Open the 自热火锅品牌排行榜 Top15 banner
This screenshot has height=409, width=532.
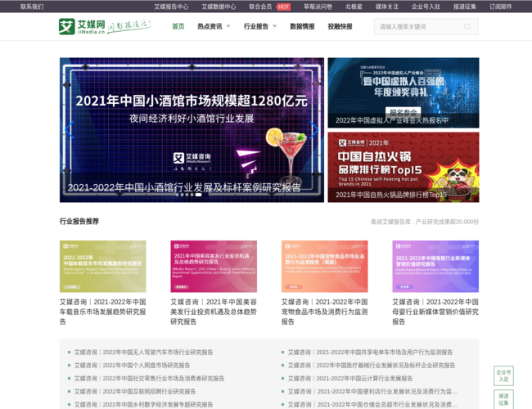click(404, 166)
